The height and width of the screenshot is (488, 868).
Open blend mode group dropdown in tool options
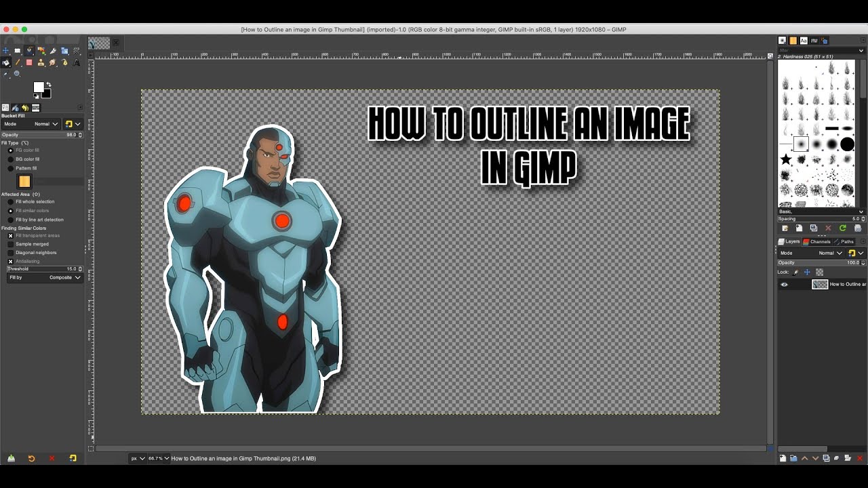click(x=73, y=124)
